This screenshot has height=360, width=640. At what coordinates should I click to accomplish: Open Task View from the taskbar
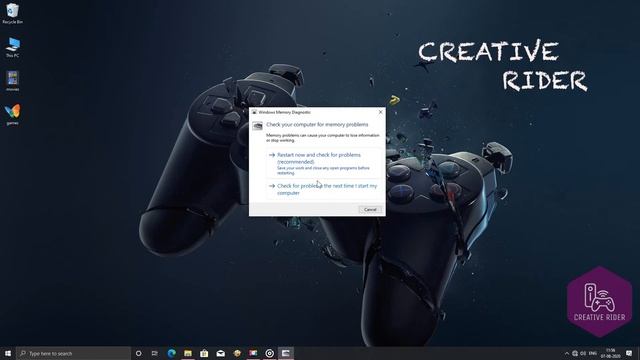(155, 353)
